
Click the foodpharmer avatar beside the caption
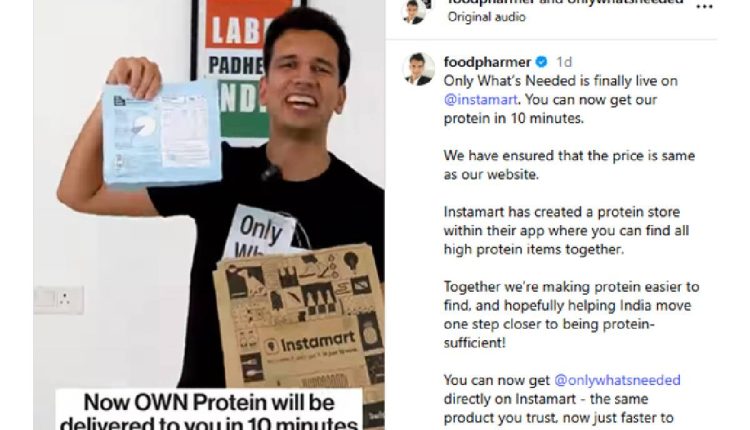click(419, 69)
